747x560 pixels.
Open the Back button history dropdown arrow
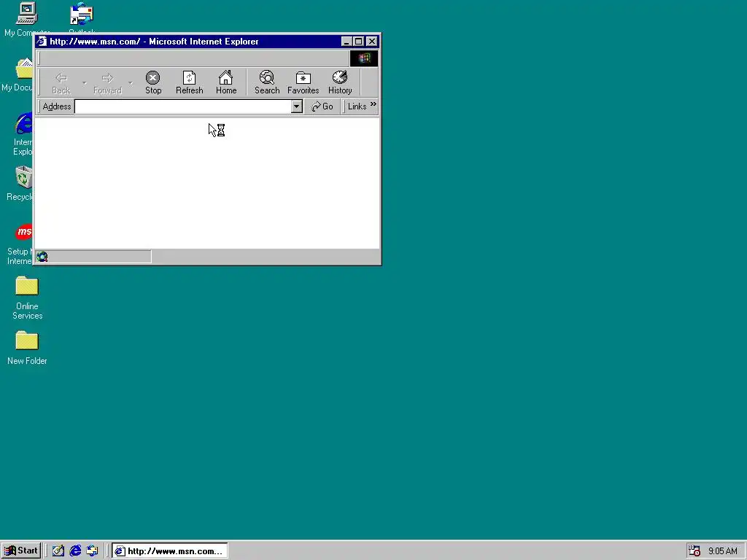pyautogui.click(x=85, y=83)
